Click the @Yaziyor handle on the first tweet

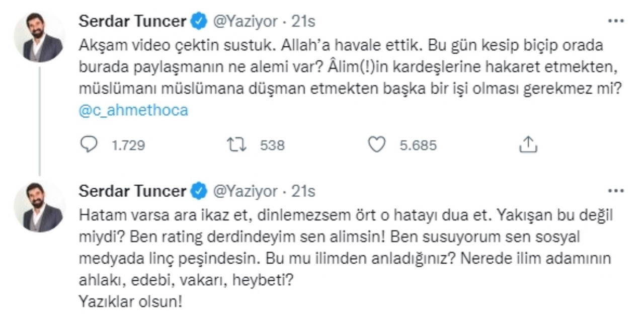246,21
